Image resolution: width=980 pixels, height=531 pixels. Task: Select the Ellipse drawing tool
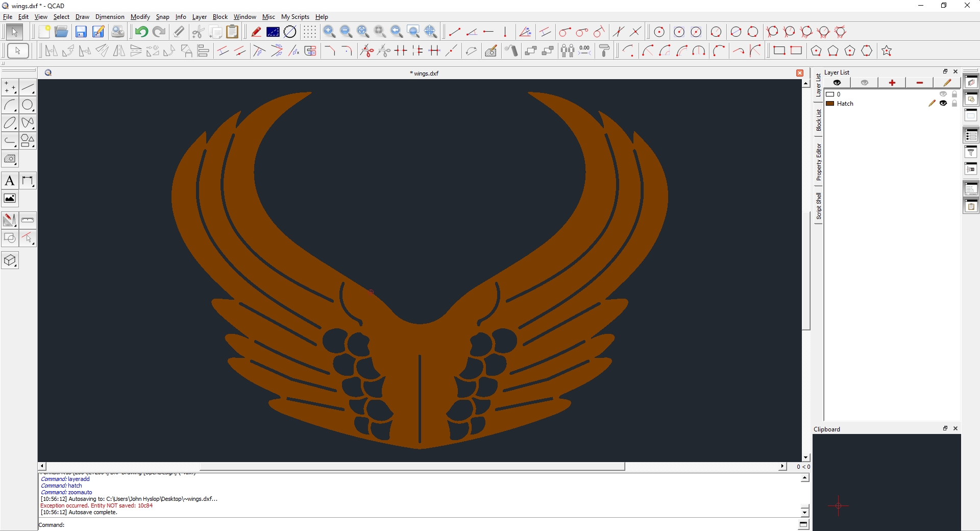10,123
